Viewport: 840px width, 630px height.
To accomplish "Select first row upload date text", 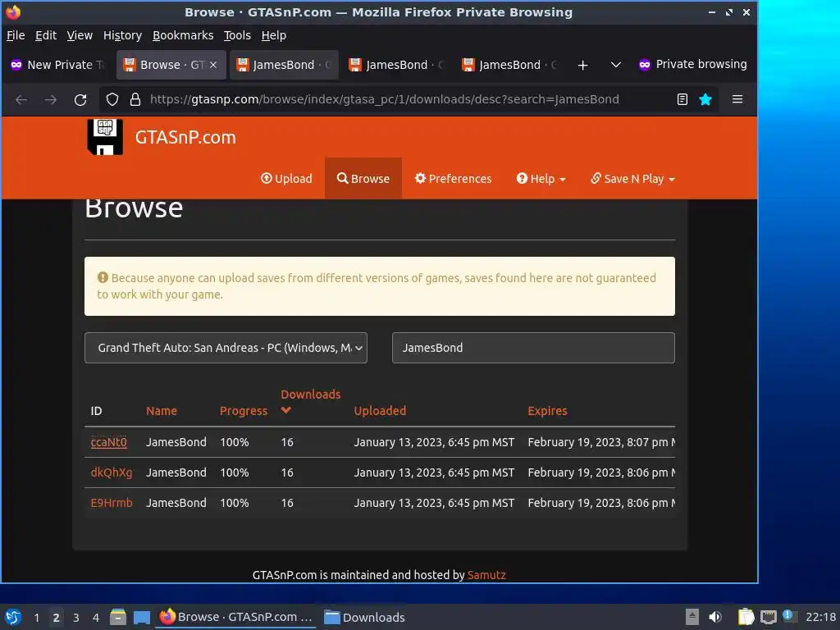I will tap(434, 442).
